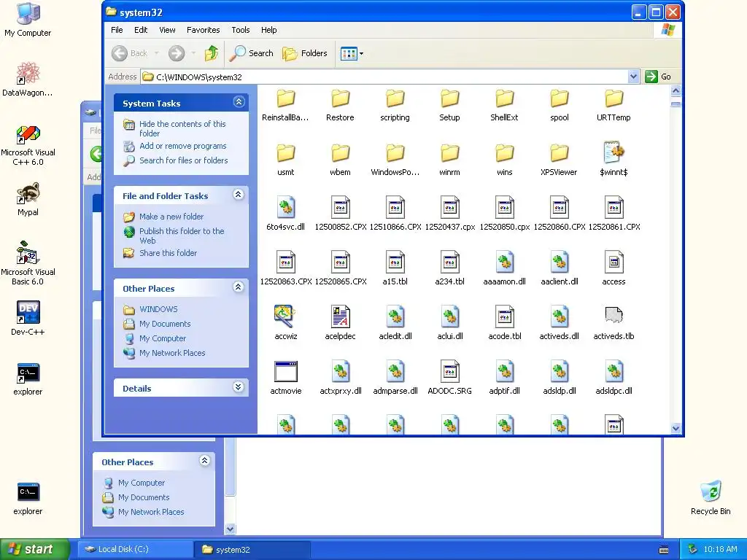This screenshot has height=560, width=747.
Task: Collapse Other Places in system32 window
Action: (239, 287)
